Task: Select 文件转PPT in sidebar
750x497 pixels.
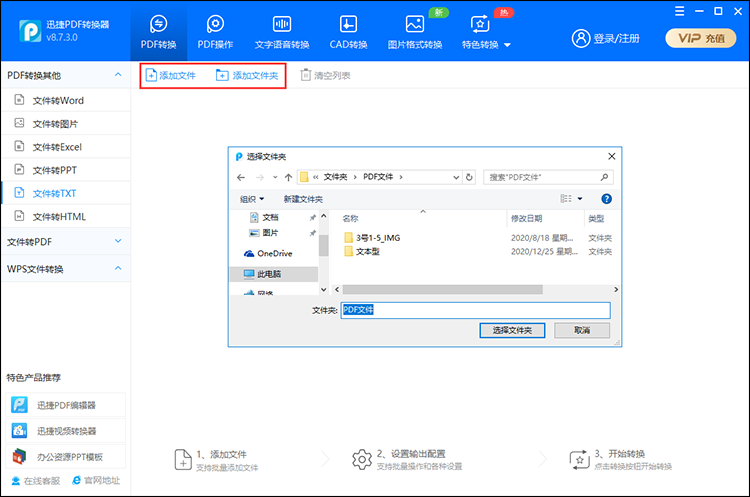Action: point(66,170)
